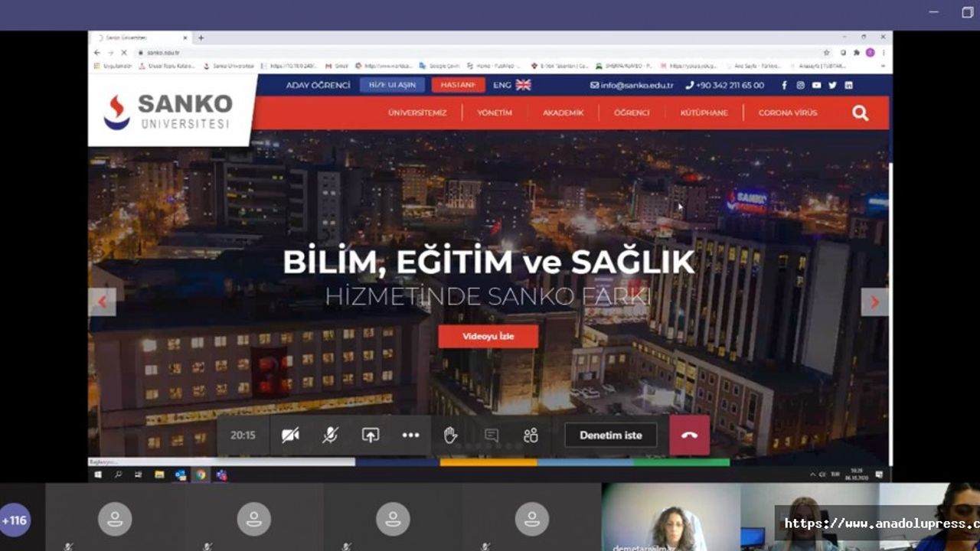Show the participants panel

[531, 435]
